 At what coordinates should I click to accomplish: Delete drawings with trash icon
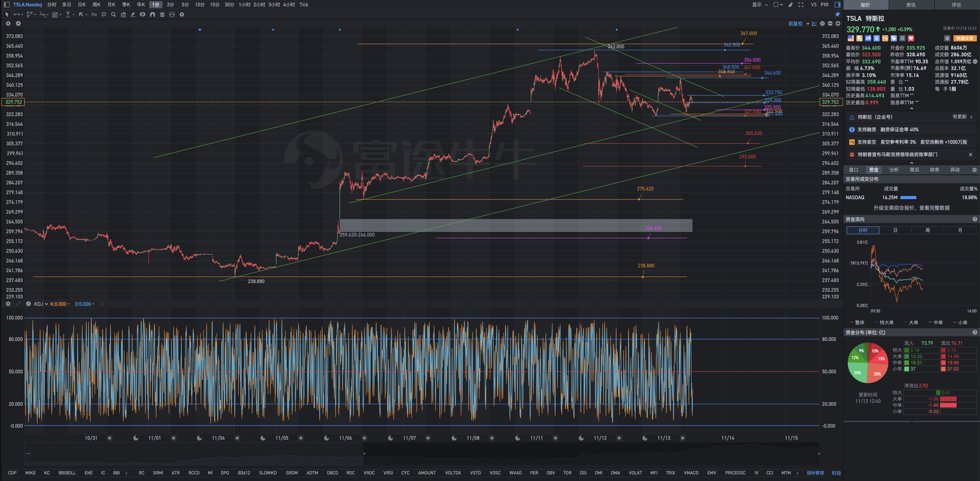[162, 14]
